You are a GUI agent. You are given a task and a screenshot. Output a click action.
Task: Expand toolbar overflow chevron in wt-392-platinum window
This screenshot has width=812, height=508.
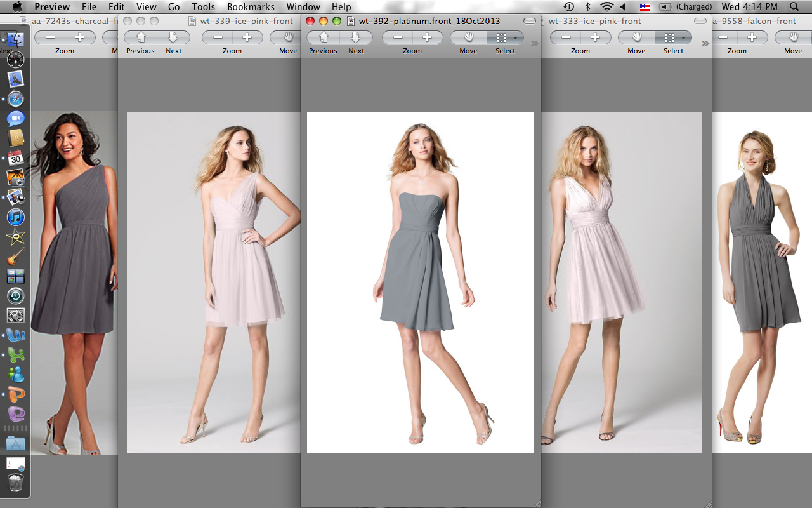click(x=534, y=43)
